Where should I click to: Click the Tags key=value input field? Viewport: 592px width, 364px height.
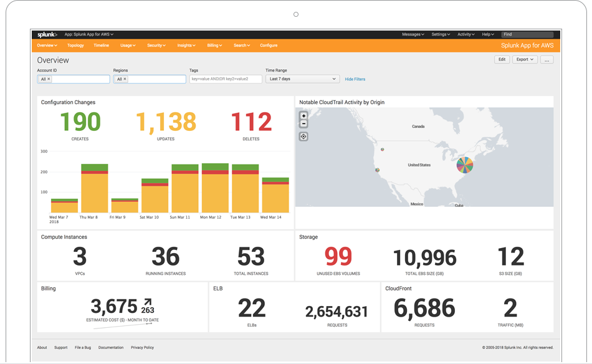tap(226, 79)
